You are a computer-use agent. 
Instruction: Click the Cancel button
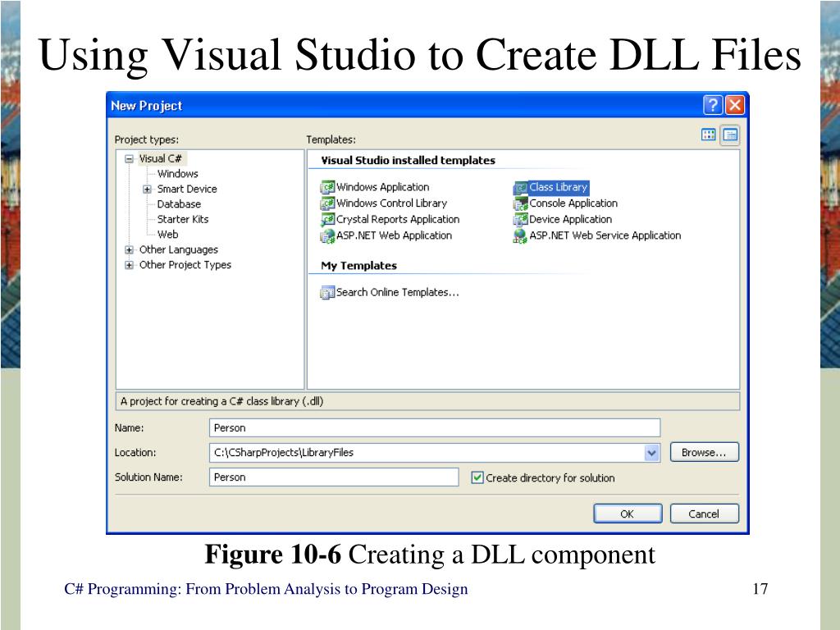(x=704, y=514)
